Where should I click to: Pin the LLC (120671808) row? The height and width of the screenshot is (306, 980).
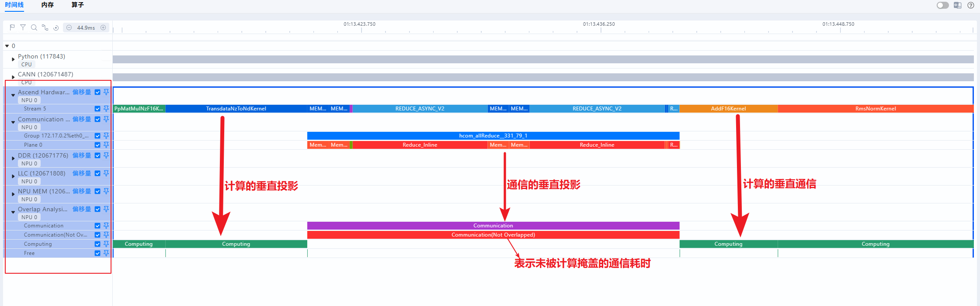coord(106,173)
